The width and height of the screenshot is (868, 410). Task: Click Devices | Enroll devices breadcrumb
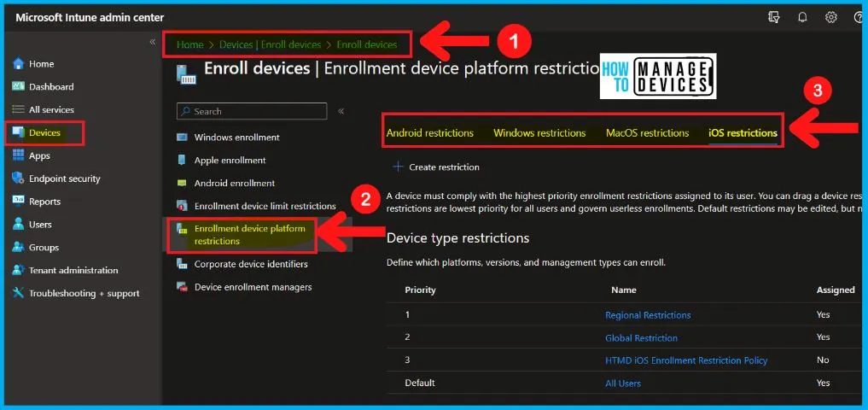point(271,45)
